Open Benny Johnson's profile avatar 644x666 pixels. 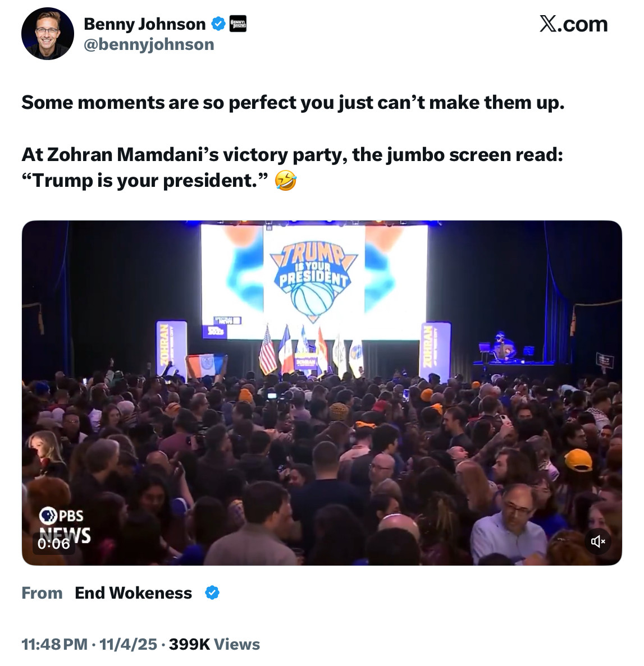coord(48,34)
